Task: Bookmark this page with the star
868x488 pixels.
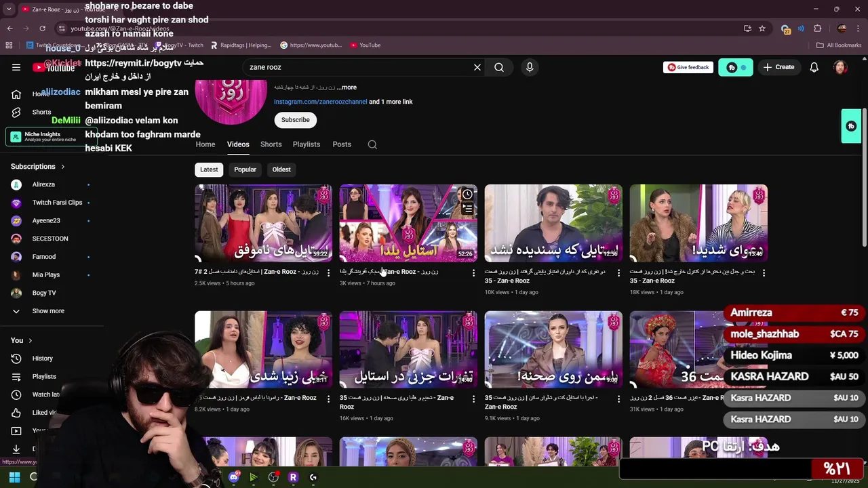Action: tap(762, 28)
